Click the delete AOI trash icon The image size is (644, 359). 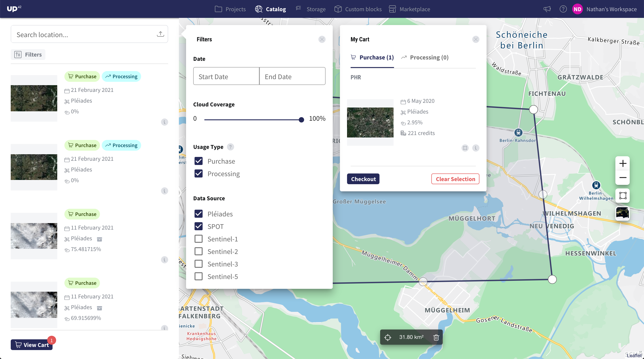coord(436,337)
